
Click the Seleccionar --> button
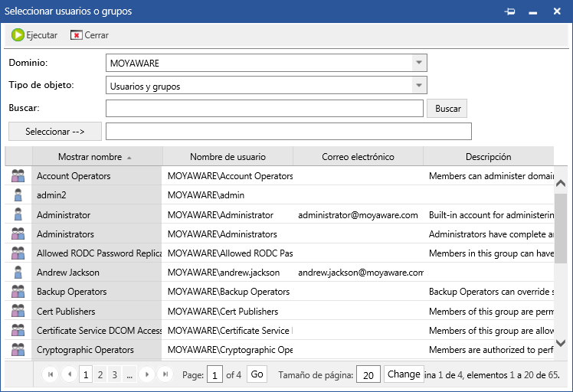(x=55, y=132)
